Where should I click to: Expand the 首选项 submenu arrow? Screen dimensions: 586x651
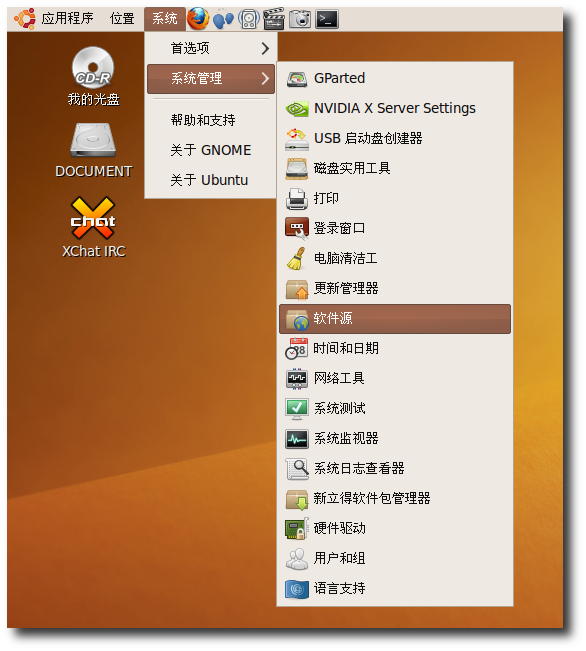pos(265,49)
